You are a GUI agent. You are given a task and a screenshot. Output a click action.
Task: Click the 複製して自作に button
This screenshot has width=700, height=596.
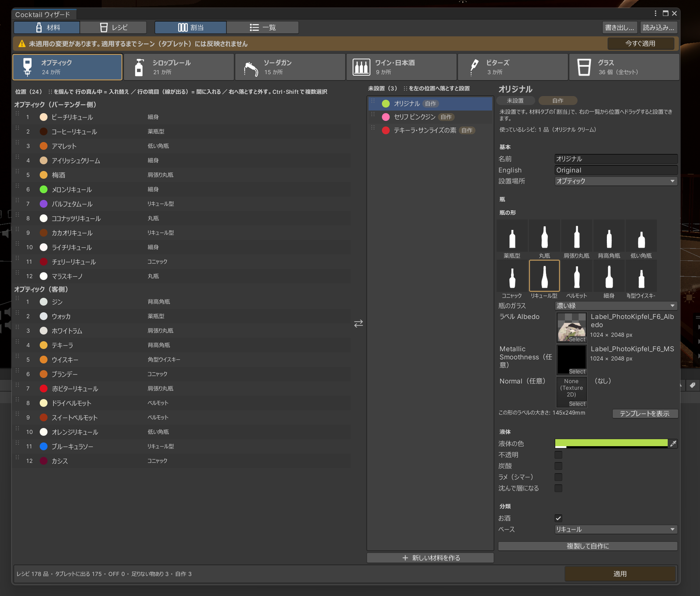(588, 546)
